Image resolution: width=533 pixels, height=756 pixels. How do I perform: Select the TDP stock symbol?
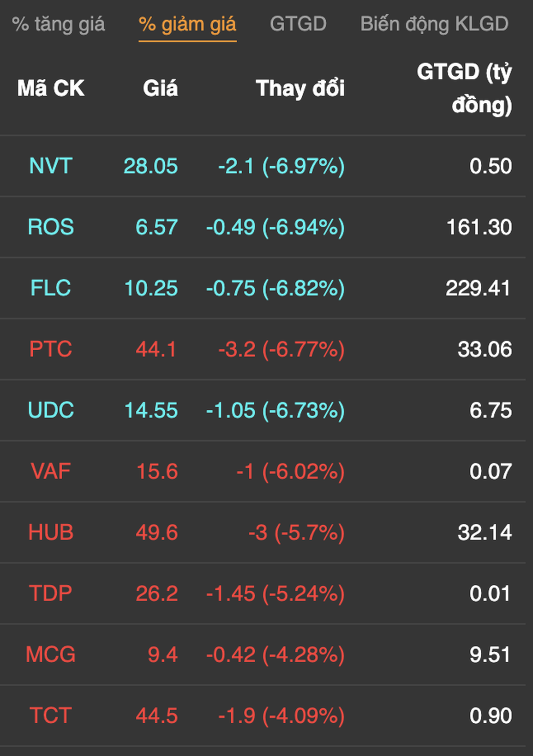pyautogui.click(x=51, y=594)
